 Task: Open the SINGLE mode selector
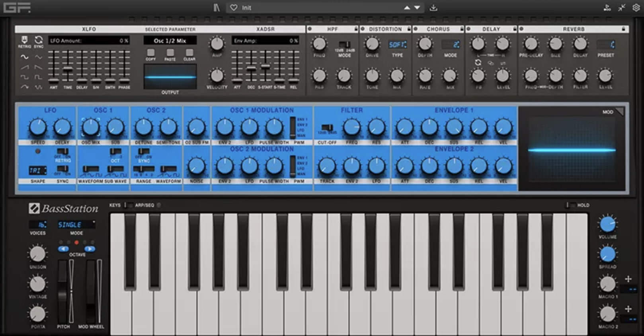pyautogui.click(x=76, y=225)
